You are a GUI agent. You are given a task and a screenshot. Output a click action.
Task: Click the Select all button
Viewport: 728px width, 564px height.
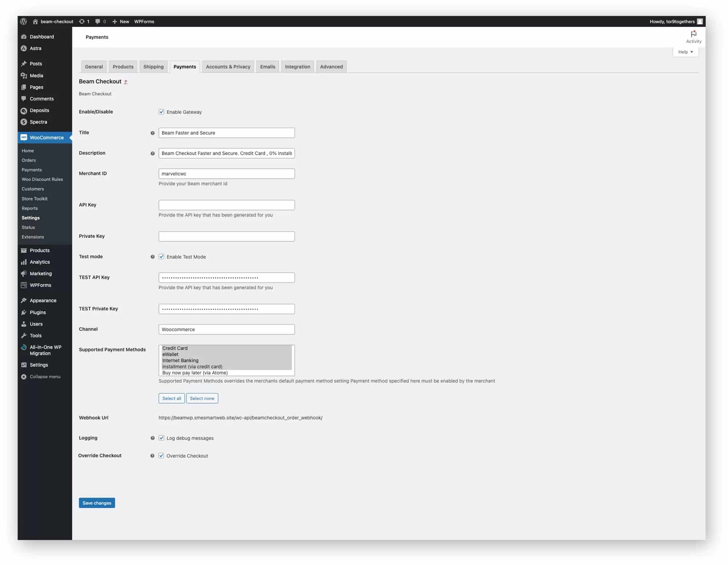tap(171, 399)
